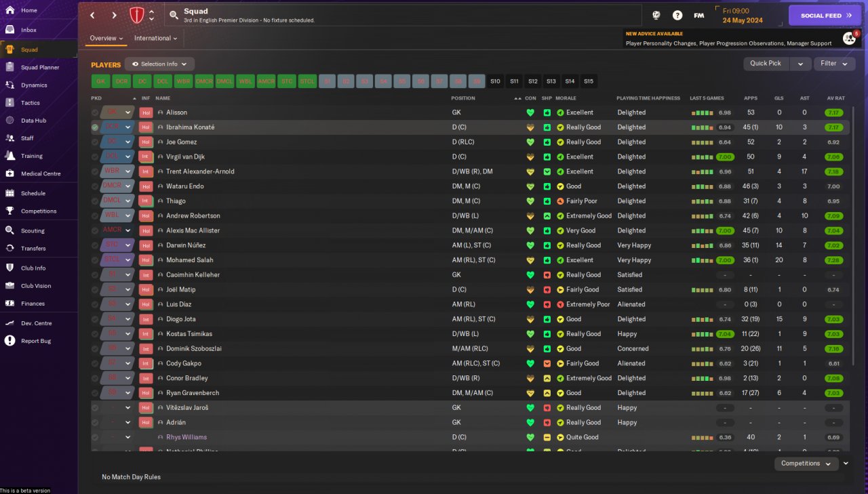Click Alisson's last 5 games form bar
This screenshot has width=868, height=494.
(702, 112)
